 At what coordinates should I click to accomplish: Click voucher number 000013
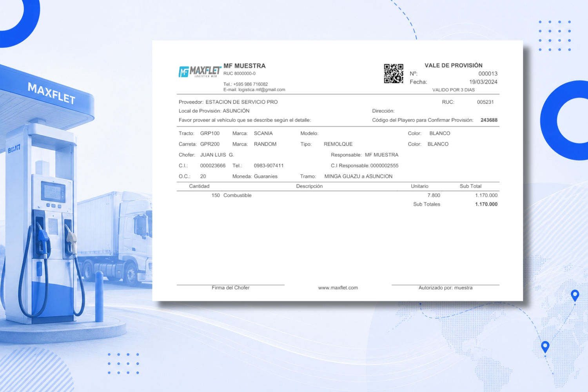(488, 74)
